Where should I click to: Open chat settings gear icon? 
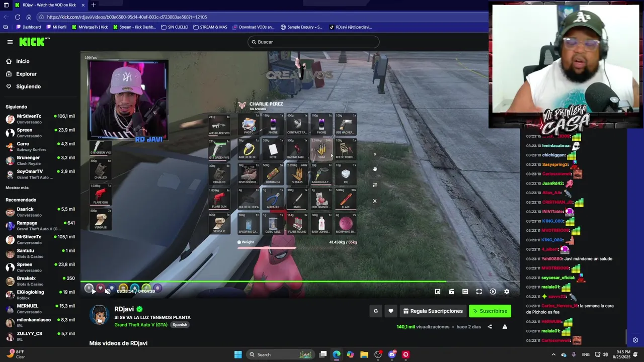(635, 340)
